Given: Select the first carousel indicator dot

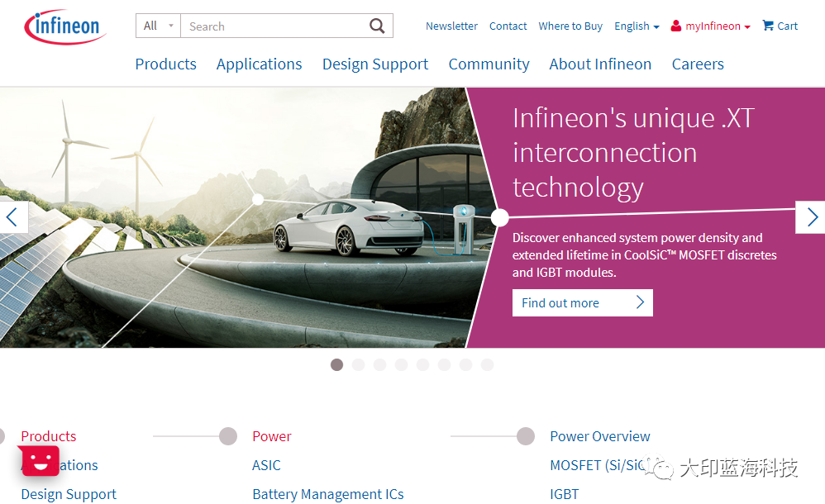Looking at the screenshot, I should coord(336,364).
